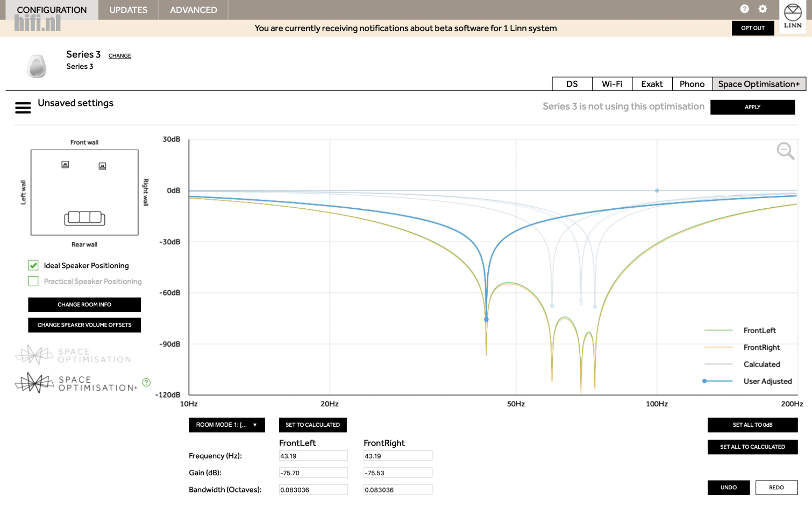Click the FrontRight Bandwidth field
This screenshot has width=812, height=508.
(398, 490)
